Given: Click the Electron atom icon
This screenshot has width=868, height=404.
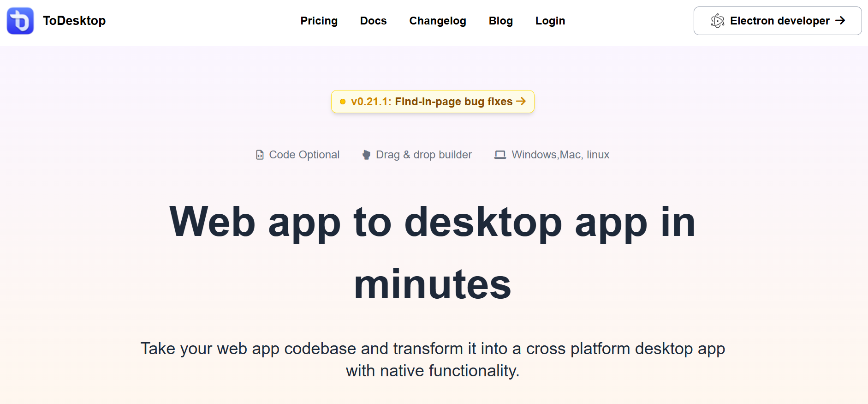Looking at the screenshot, I should [x=718, y=21].
